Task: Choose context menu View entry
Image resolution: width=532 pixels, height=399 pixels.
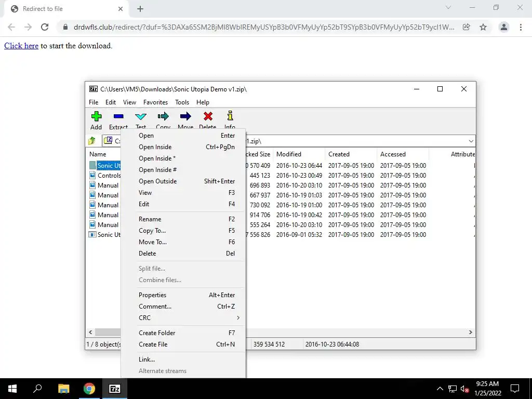Action: [x=183, y=193]
